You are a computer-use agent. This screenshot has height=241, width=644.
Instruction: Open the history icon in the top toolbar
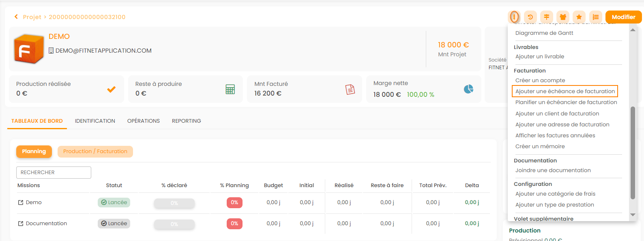pyautogui.click(x=530, y=17)
